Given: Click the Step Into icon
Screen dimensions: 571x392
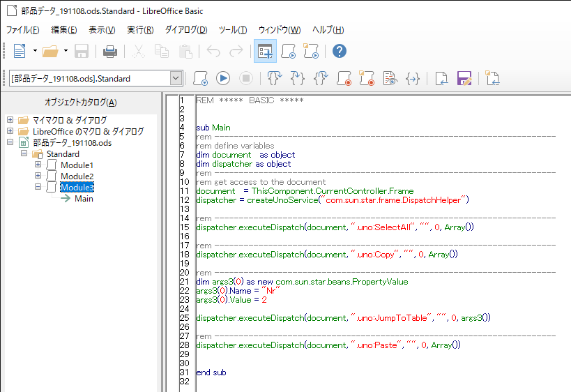Looking at the screenshot, I should [298, 78].
